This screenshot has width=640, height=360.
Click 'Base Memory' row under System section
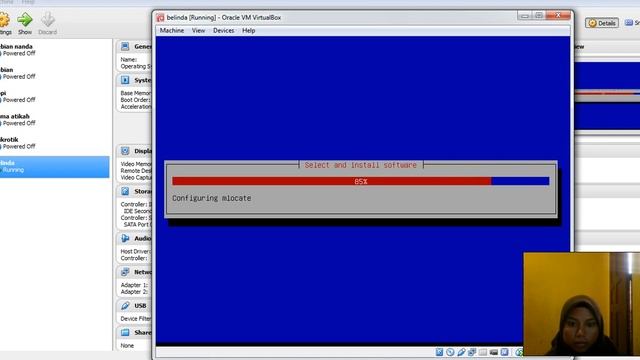click(136, 93)
